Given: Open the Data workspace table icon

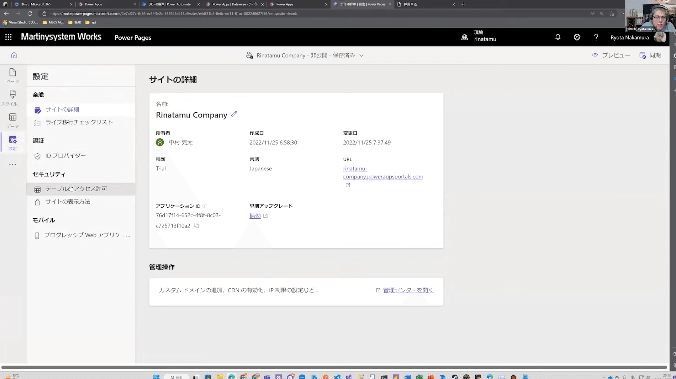Looking at the screenshot, I should [x=13, y=117].
